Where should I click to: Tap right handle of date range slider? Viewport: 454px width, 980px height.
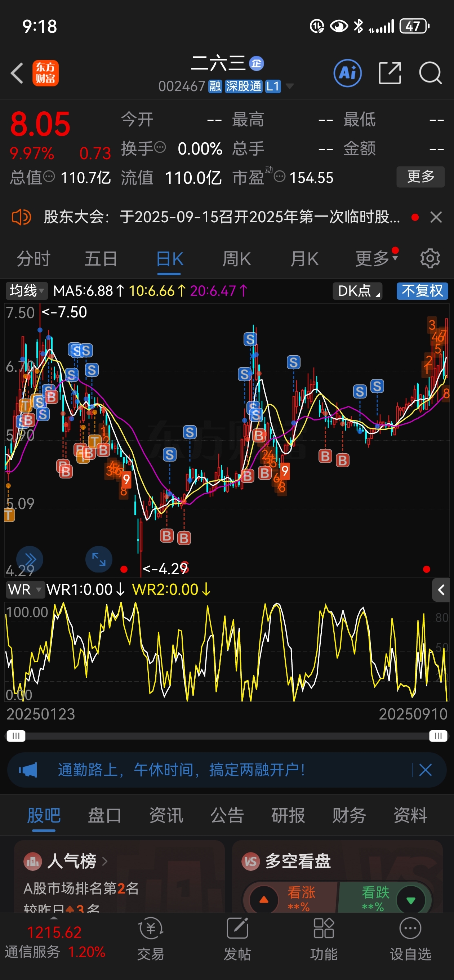(x=438, y=736)
